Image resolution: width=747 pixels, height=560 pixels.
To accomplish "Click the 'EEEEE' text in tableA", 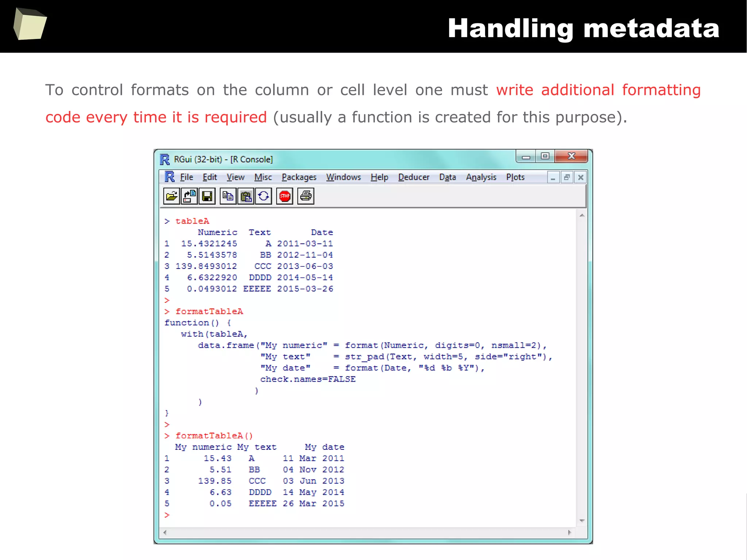I will pos(257,289).
